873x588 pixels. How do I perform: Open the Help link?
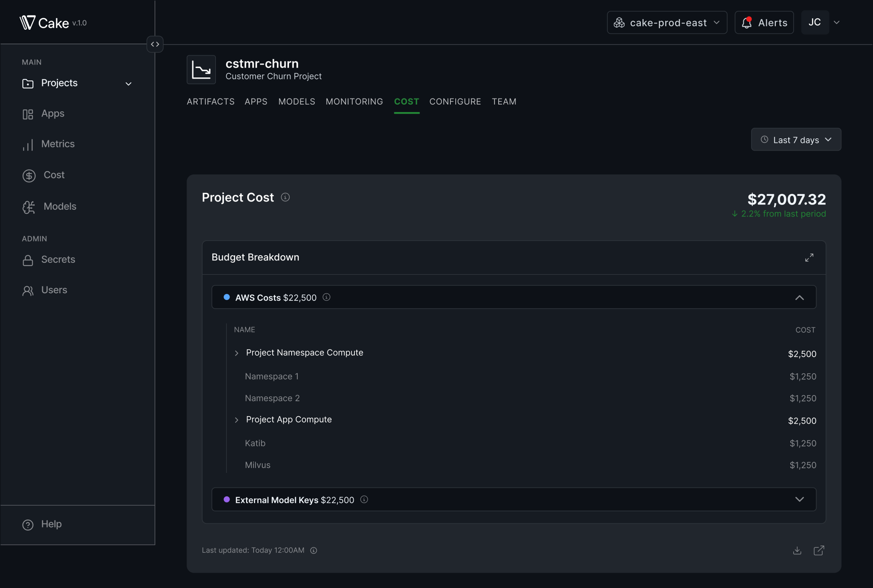click(51, 524)
